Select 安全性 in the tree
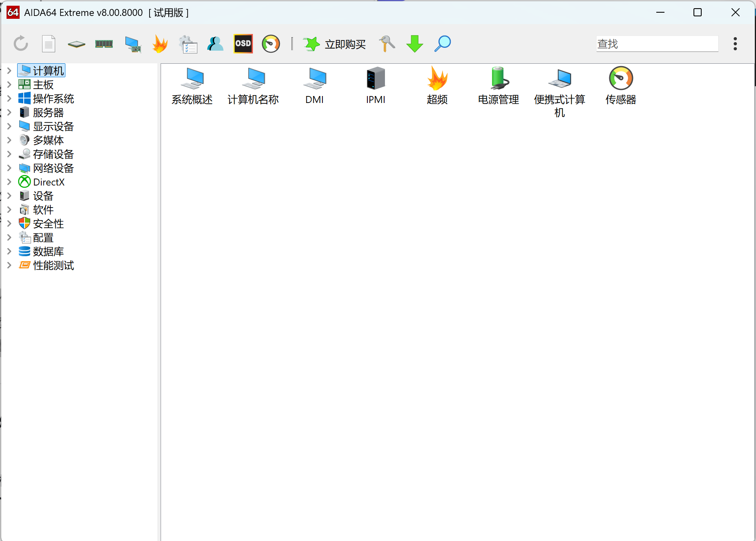Screen dimensions: 756x541 tap(41, 224)
